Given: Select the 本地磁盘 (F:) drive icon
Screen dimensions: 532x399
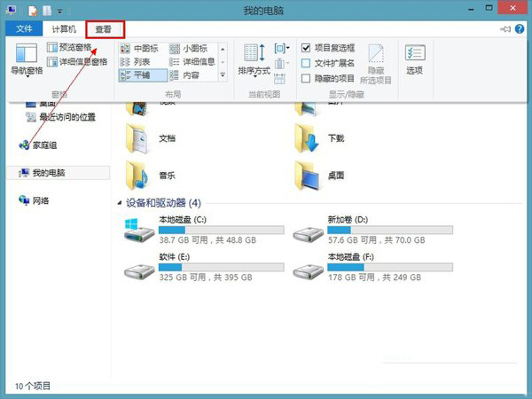Looking at the screenshot, I should click(308, 271).
